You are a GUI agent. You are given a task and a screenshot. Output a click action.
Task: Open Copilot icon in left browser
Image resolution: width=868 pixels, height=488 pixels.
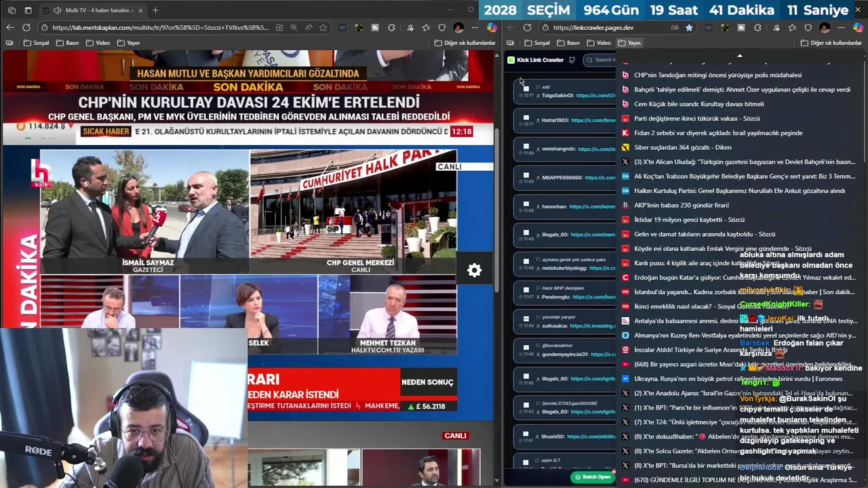click(492, 28)
